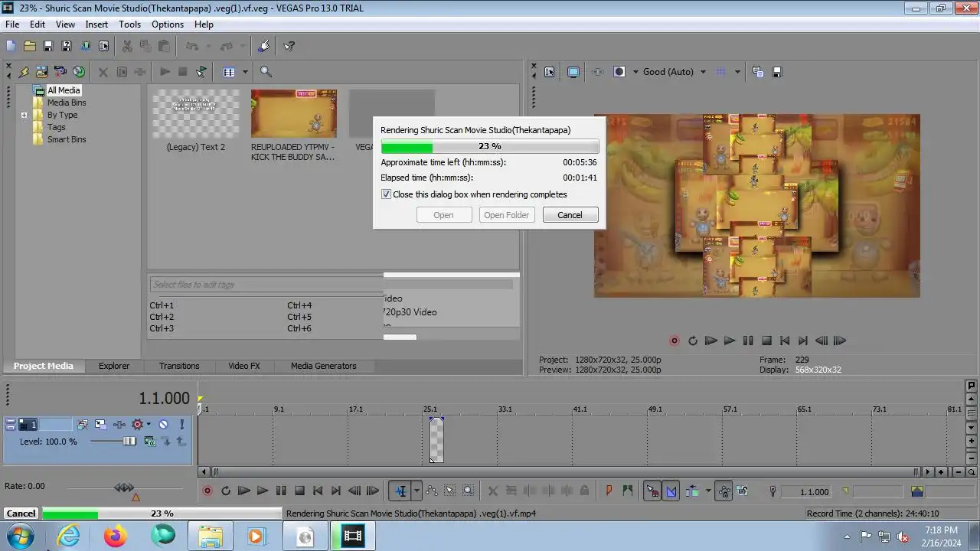
Task: Toggle the Split Screen View icon in preview
Action: [x=619, y=72]
